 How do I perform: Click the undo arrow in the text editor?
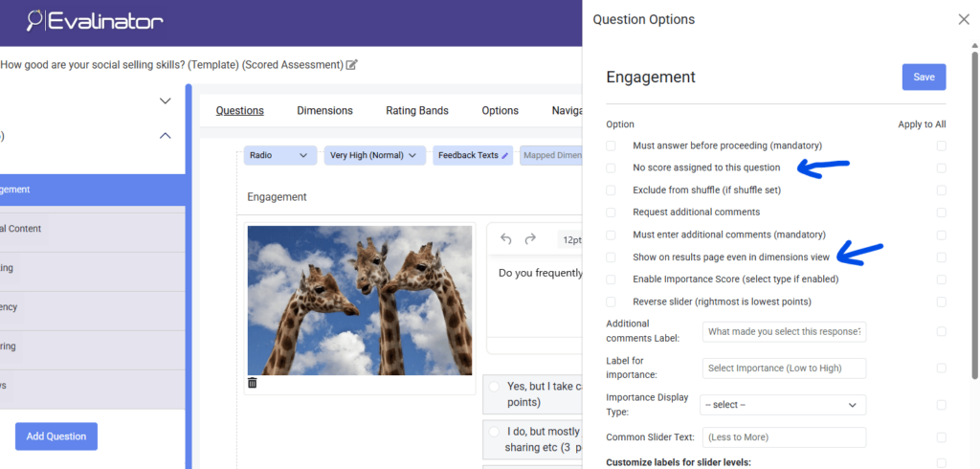[x=506, y=239]
